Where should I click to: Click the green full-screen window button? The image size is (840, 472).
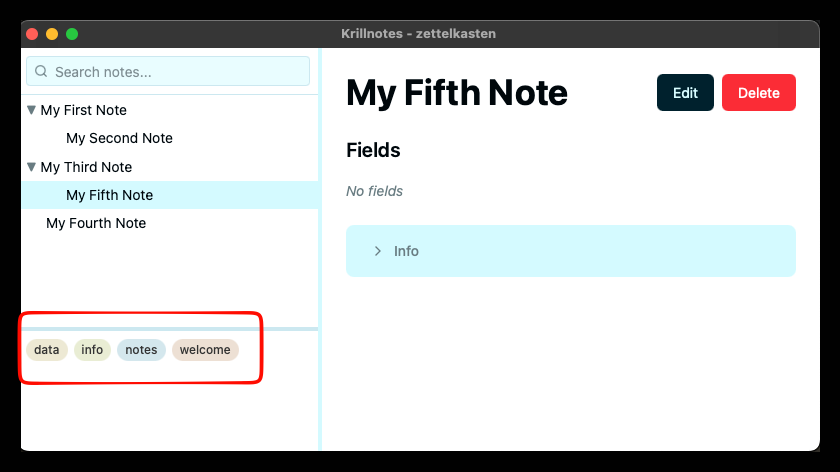72,34
